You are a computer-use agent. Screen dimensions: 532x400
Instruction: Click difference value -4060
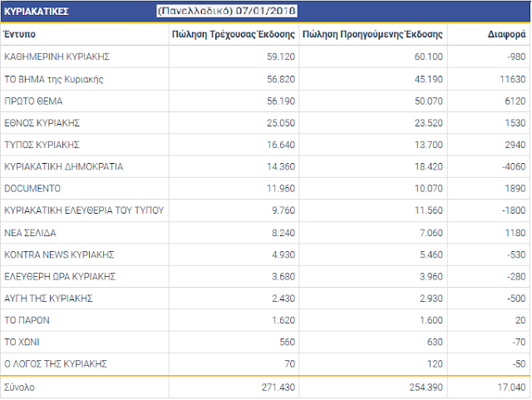tap(514, 166)
